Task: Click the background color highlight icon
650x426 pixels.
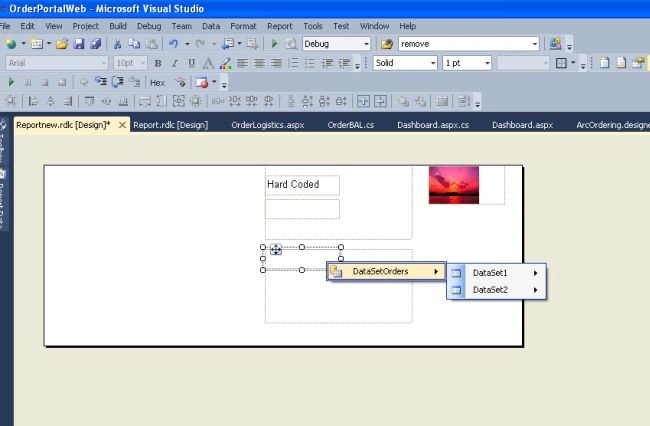Action: click(x=225, y=63)
